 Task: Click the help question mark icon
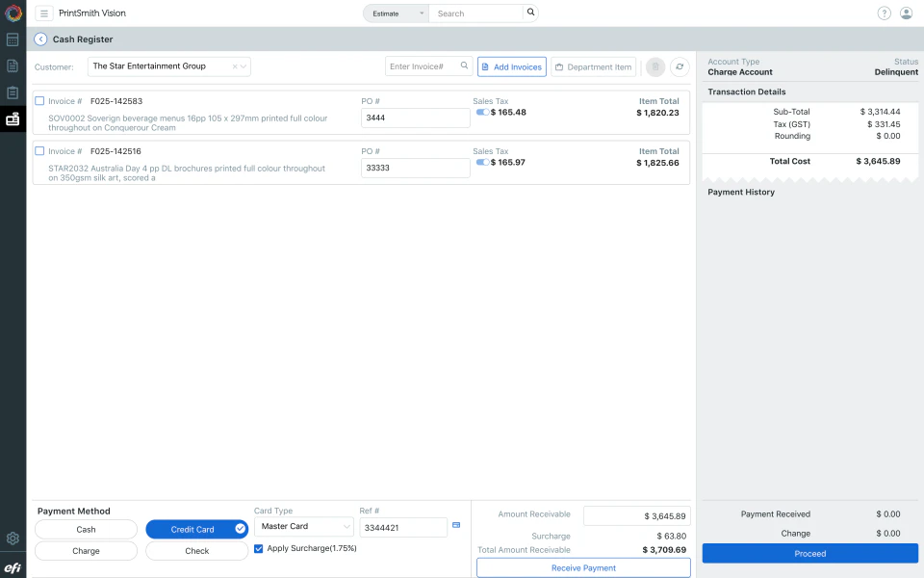(884, 13)
